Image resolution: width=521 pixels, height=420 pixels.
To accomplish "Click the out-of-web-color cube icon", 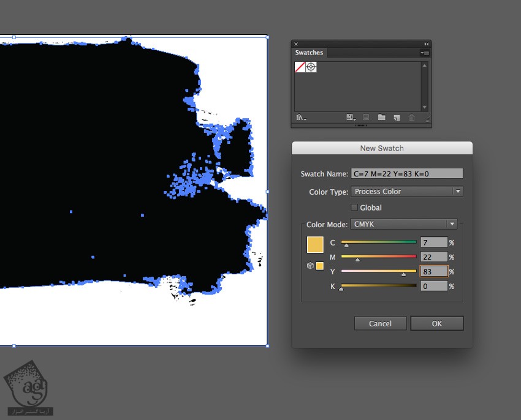I will point(310,266).
